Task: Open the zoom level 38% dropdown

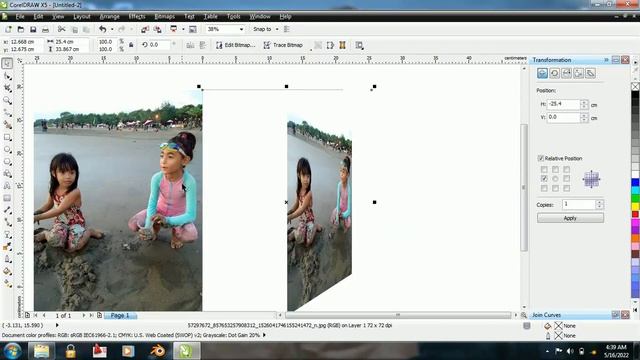Action: (x=241, y=29)
